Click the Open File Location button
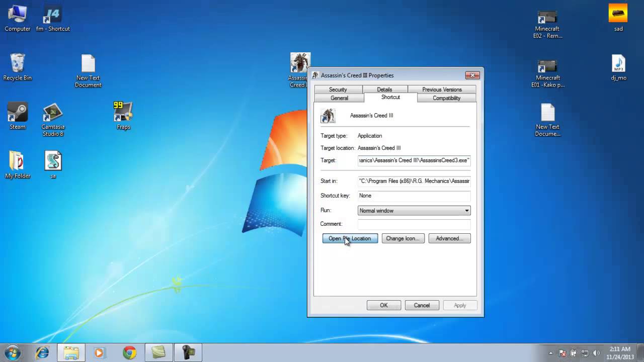 pyautogui.click(x=350, y=238)
